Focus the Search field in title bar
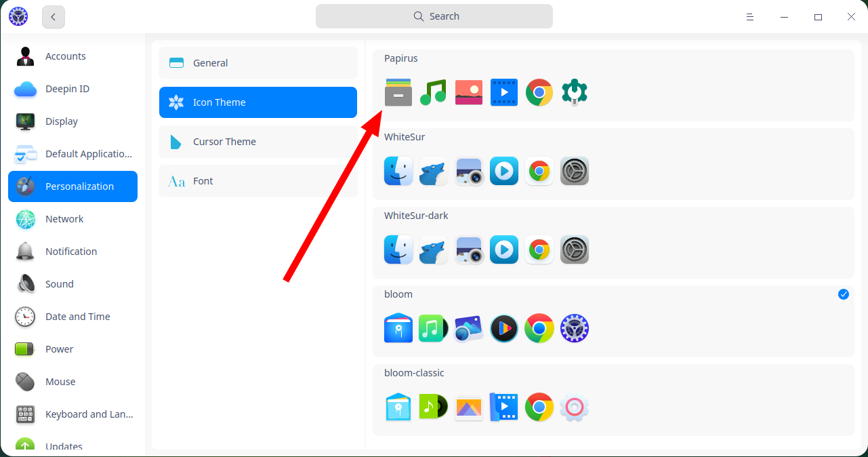 (434, 16)
